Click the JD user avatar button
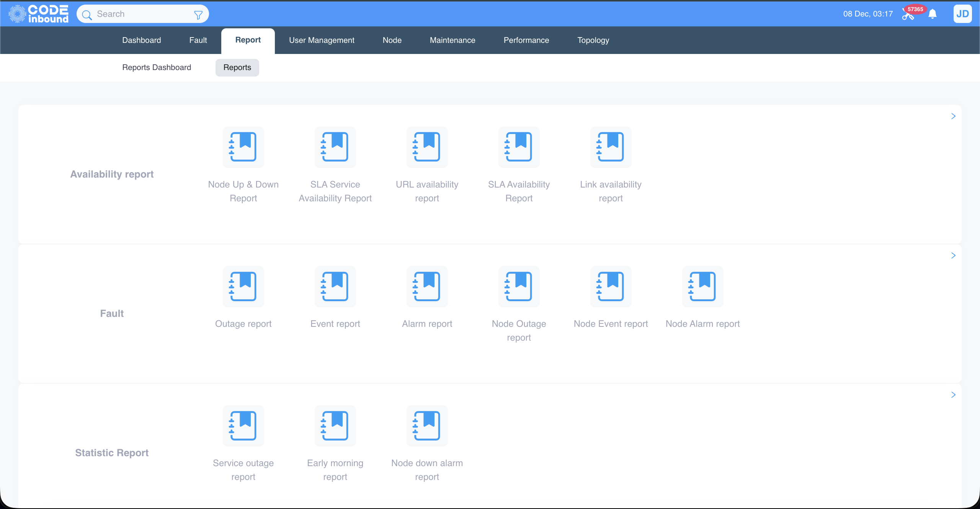 pyautogui.click(x=962, y=14)
